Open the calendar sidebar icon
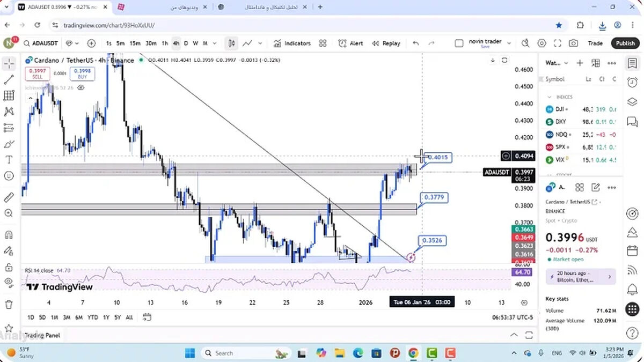This screenshot has height=362, width=644. [632, 250]
